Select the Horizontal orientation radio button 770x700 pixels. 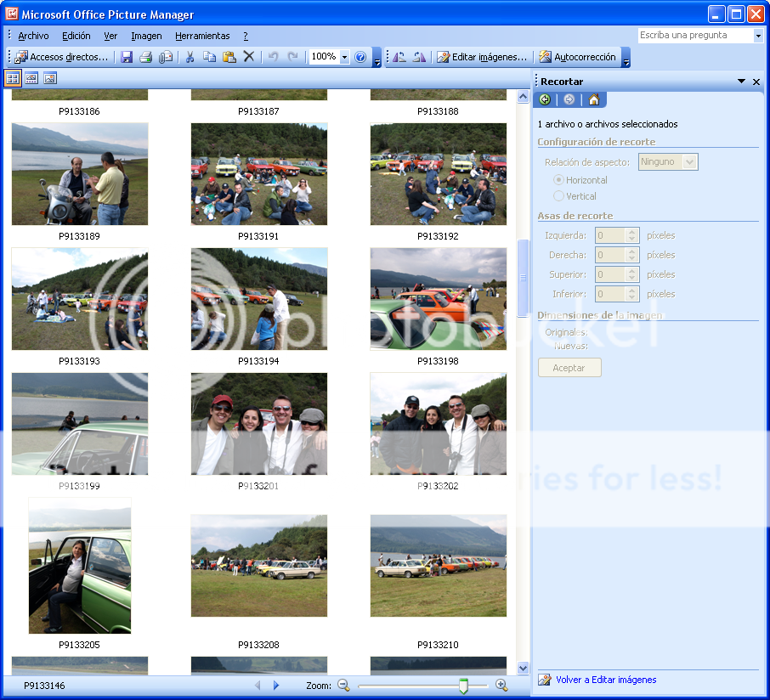coord(558,179)
